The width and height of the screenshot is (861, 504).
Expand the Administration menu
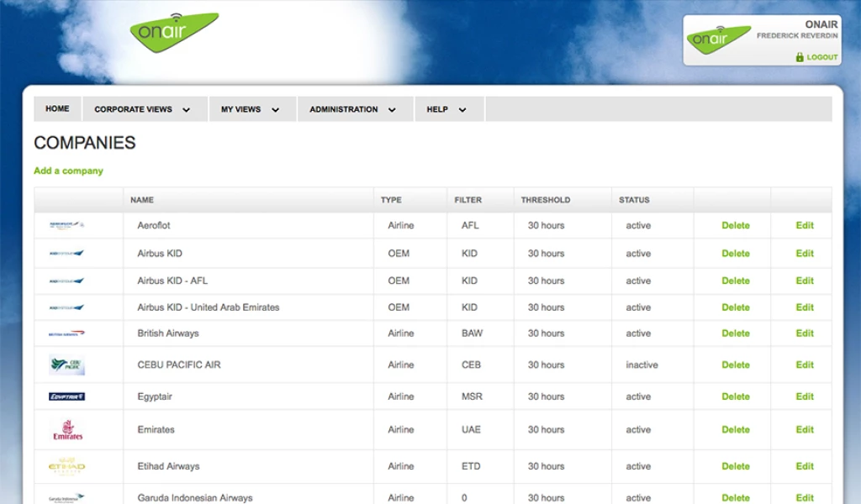(x=352, y=109)
